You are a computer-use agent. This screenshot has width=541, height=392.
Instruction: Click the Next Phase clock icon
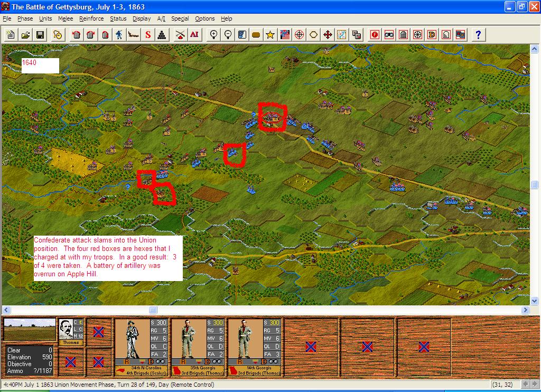point(58,34)
